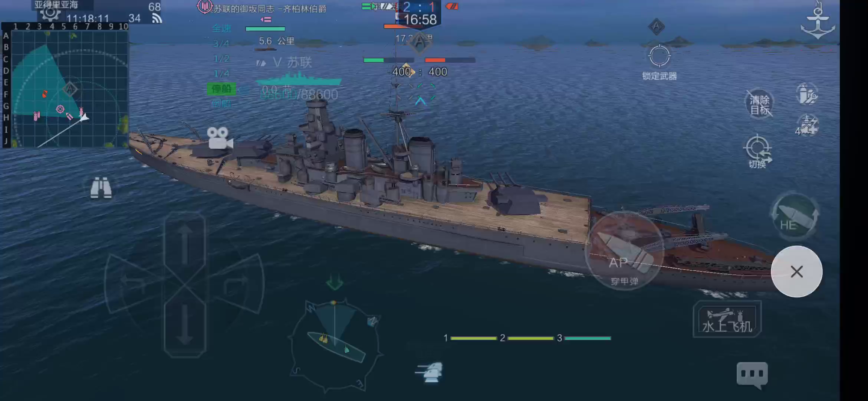Viewport: 868px width, 401px height.
Task: Set engine speed to 1/2
Action: 221,59
